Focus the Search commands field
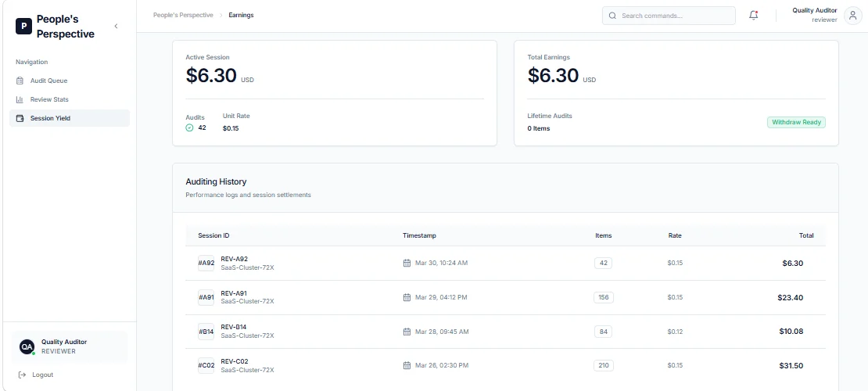The image size is (868, 391). tap(669, 16)
